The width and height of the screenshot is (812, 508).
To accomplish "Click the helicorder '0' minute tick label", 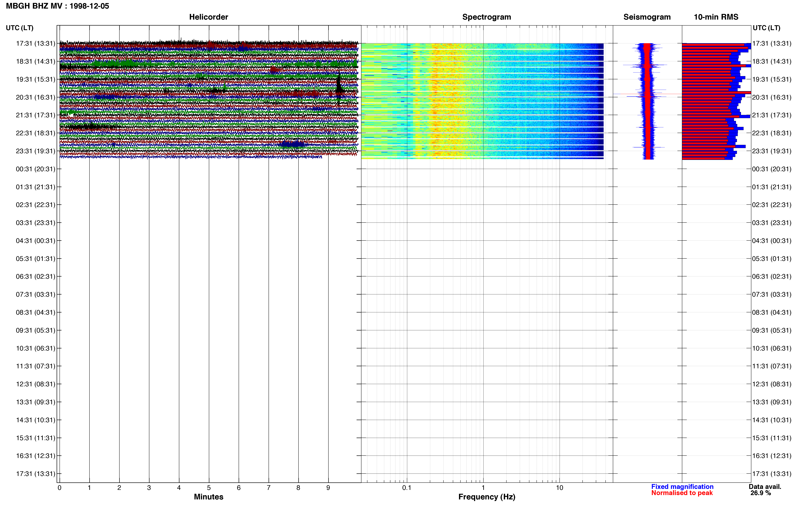I will (x=59, y=488).
